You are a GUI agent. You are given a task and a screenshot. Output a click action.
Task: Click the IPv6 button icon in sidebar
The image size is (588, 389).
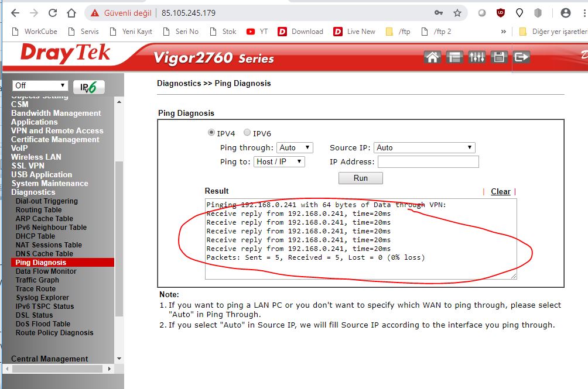(x=88, y=87)
